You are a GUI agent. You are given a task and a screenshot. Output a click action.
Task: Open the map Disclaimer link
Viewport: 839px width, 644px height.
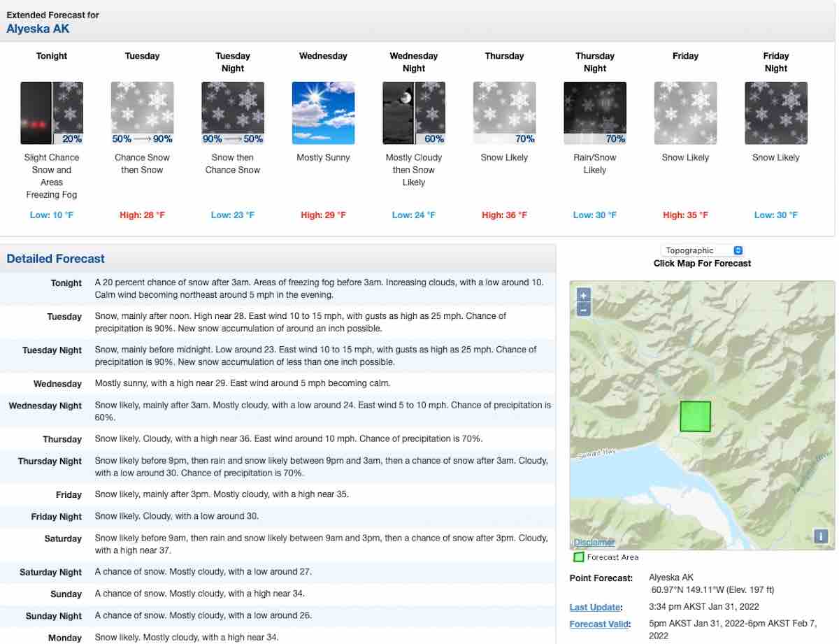pyautogui.click(x=594, y=542)
